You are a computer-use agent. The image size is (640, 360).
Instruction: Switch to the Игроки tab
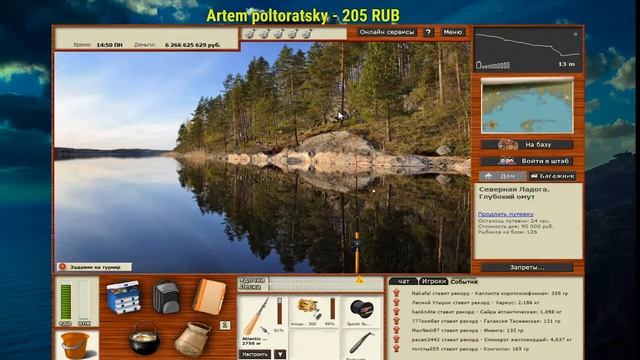coord(433,282)
